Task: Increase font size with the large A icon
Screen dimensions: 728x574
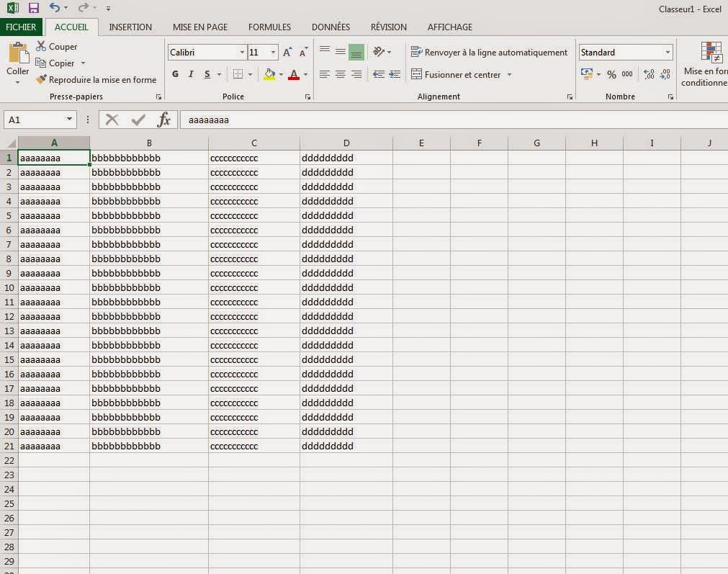Action: pyautogui.click(x=287, y=52)
